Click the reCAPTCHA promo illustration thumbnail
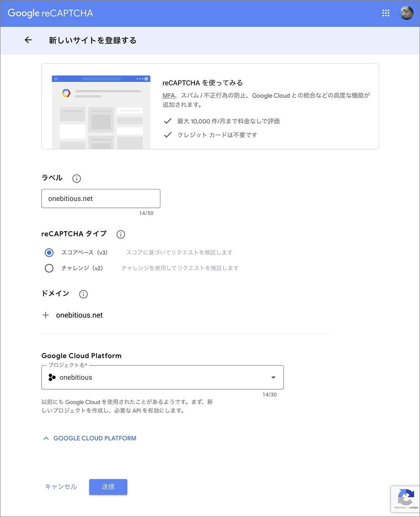420x517 pixels. coord(101,112)
